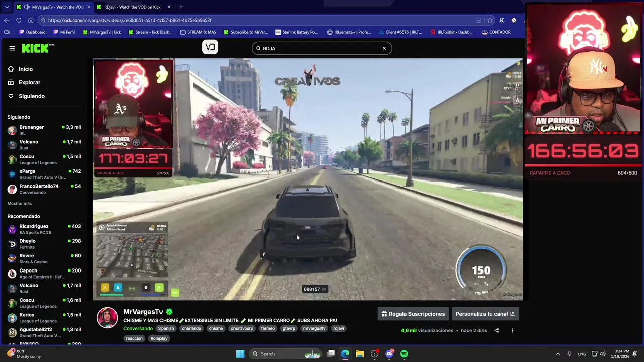
Task: Open the IRLToolkit Dashboard bookmark
Action: point(452,32)
